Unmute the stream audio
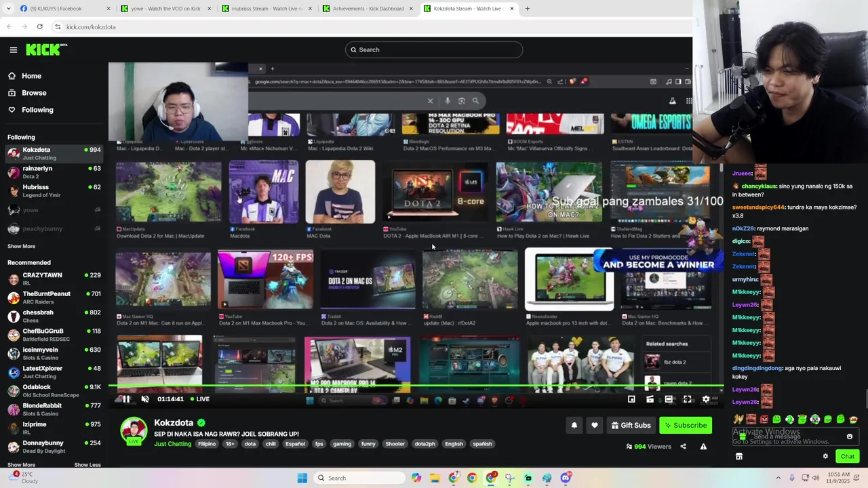Viewport: 868px width, 488px height. 144,399
